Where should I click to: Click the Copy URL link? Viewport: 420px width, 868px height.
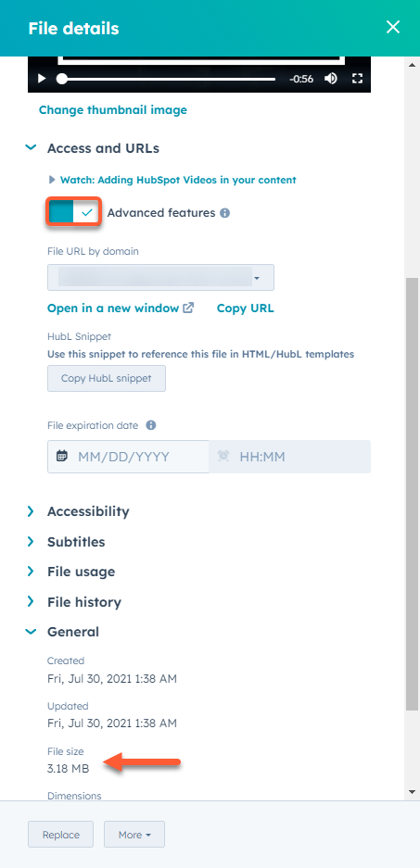coord(245,308)
